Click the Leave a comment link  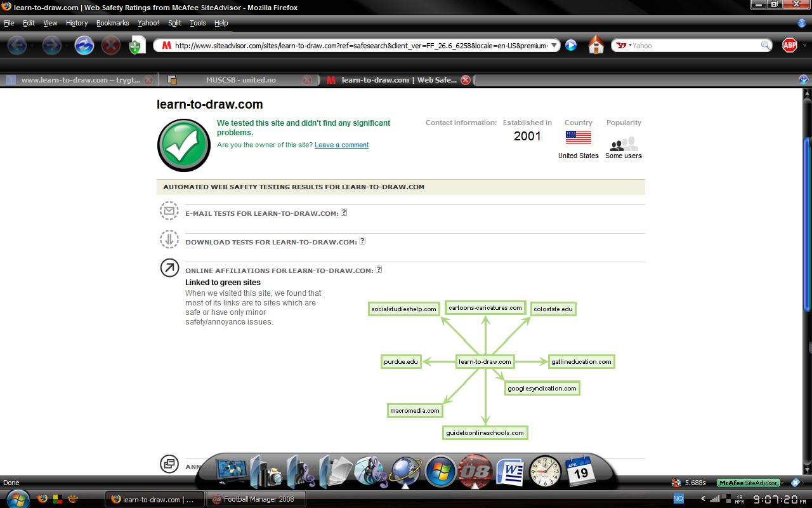[x=341, y=145]
